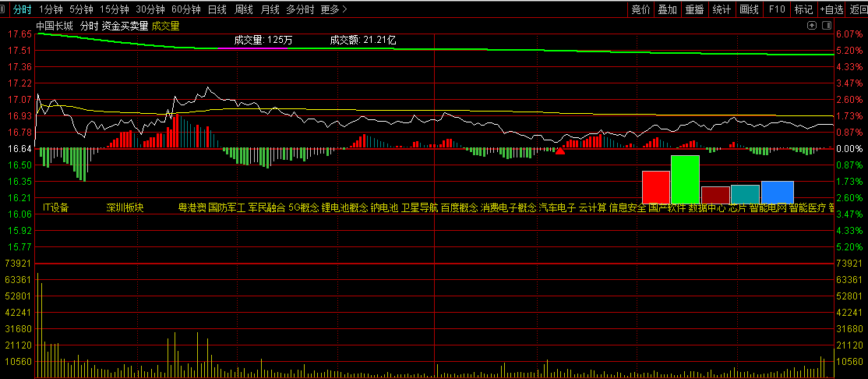
Task: Open the 日线 daily chart
Action: tap(217, 9)
